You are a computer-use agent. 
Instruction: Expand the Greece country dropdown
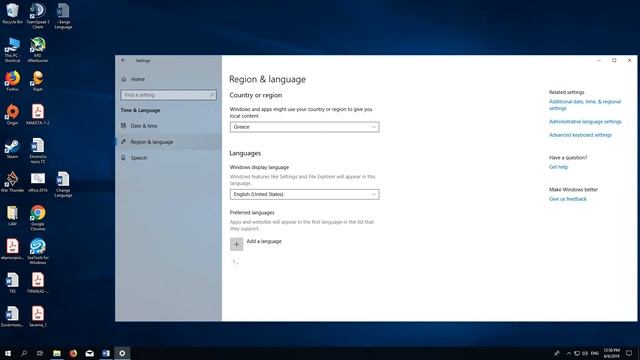pyautogui.click(x=304, y=127)
